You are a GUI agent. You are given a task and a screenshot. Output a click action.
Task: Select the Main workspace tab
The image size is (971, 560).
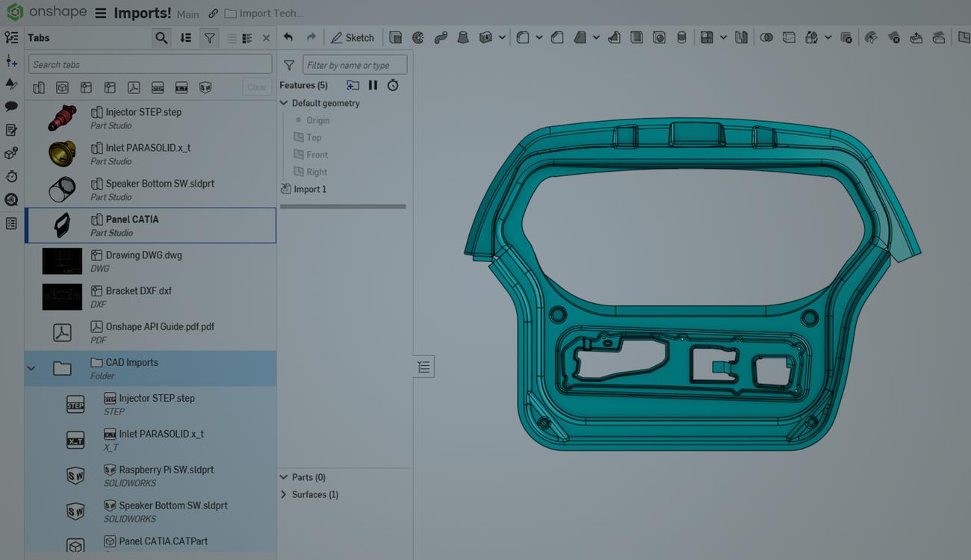(x=187, y=13)
